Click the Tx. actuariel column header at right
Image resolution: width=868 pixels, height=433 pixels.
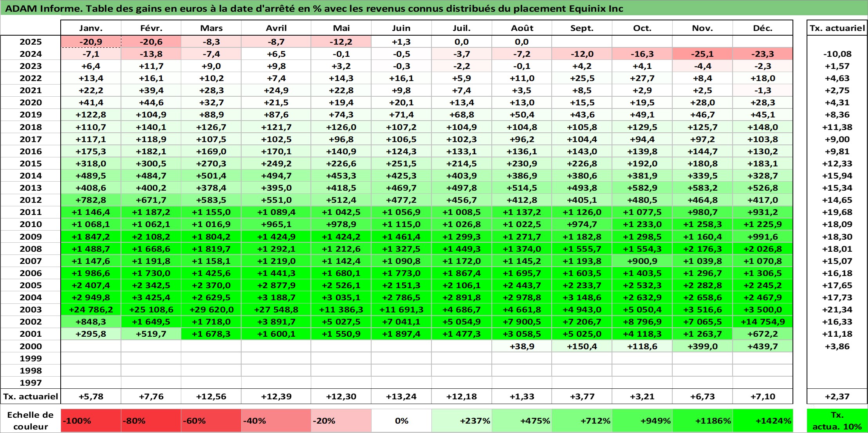click(x=837, y=28)
